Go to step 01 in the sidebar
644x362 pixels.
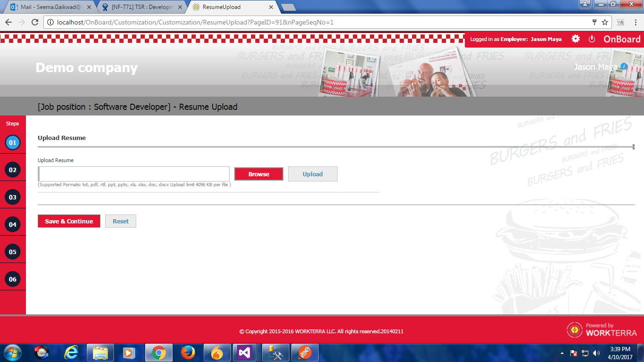point(13,142)
